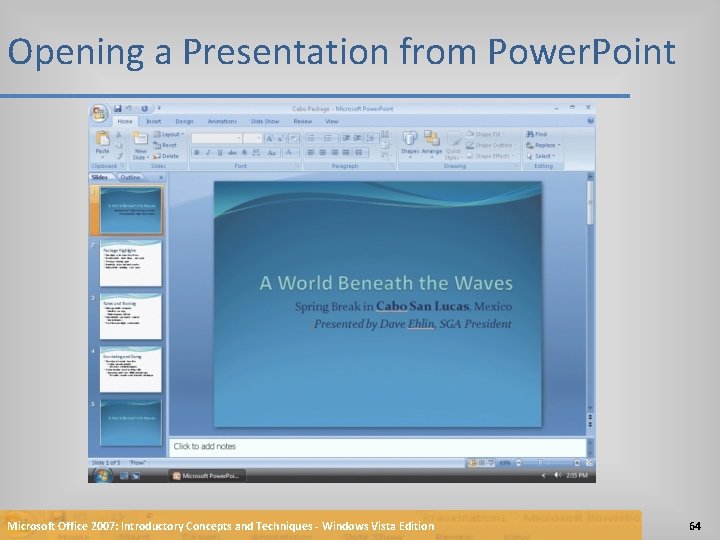Open Character Spacing option
The height and width of the screenshot is (540, 720).
coord(257,152)
